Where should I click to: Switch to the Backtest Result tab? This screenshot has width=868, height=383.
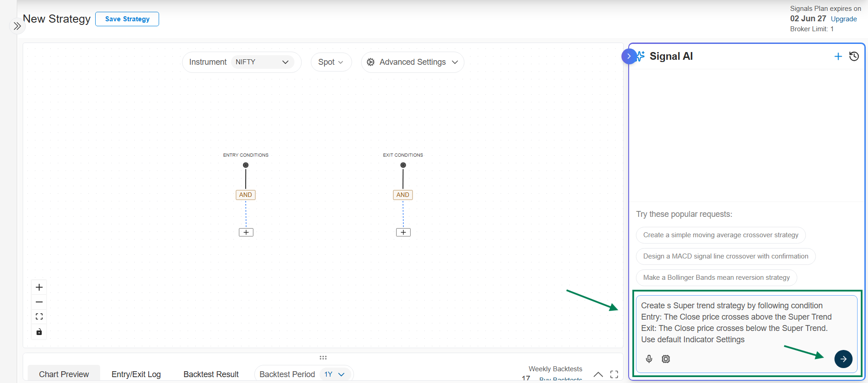(x=211, y=374)
